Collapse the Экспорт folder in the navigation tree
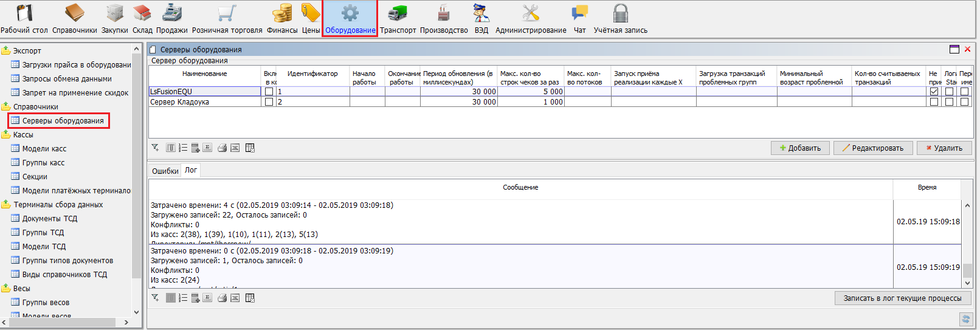Image resolution: width=980 pixels, height=330 pixels. tap(6, 51)
